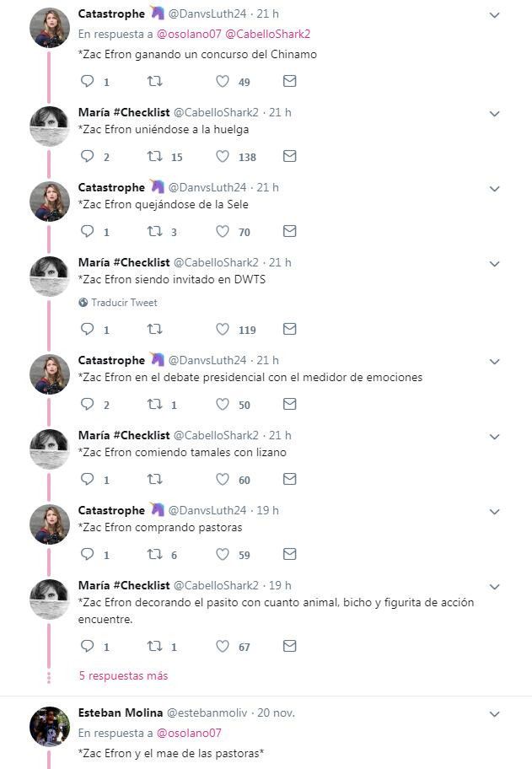The height and width of the screenshot is (769, 532).
Task: Open the options chevron on the 'concurso del Chinamo' tweet
Action: click(x=495, y=15)
